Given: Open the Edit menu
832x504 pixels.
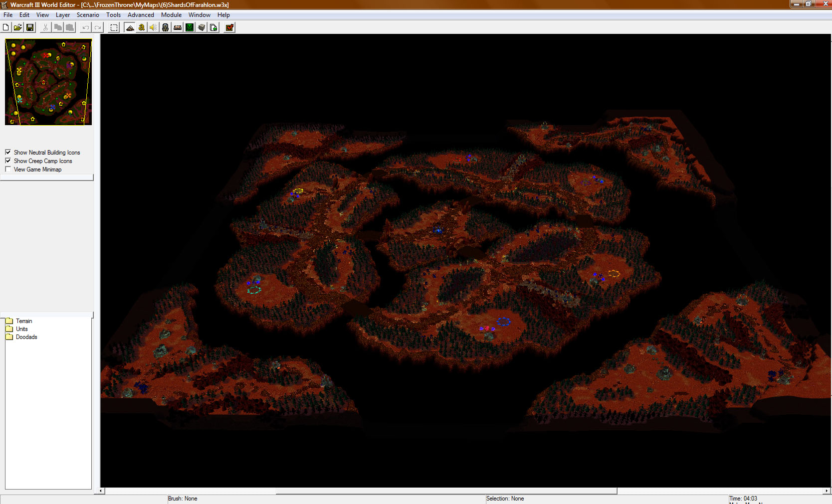Looking at the screenshot, I should click(x=24, y=15).
